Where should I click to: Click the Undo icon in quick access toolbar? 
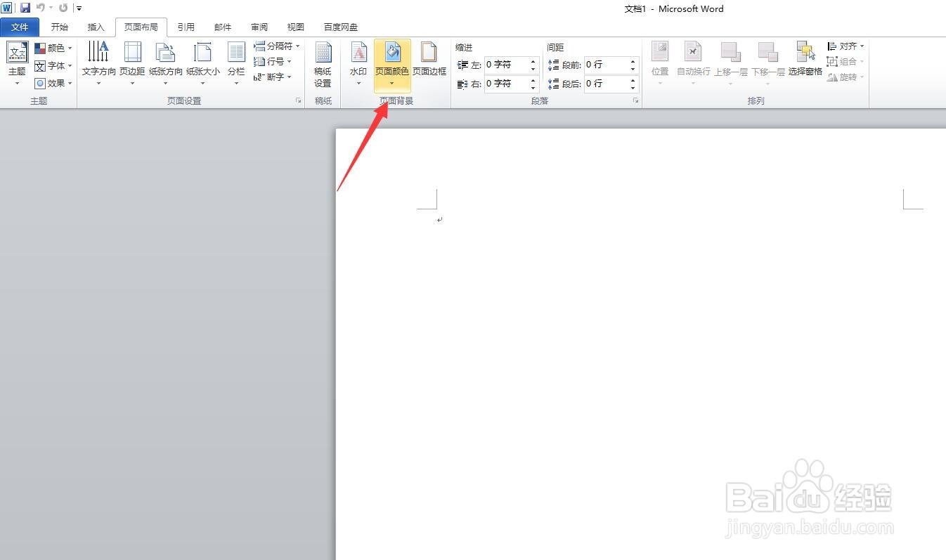41,8
